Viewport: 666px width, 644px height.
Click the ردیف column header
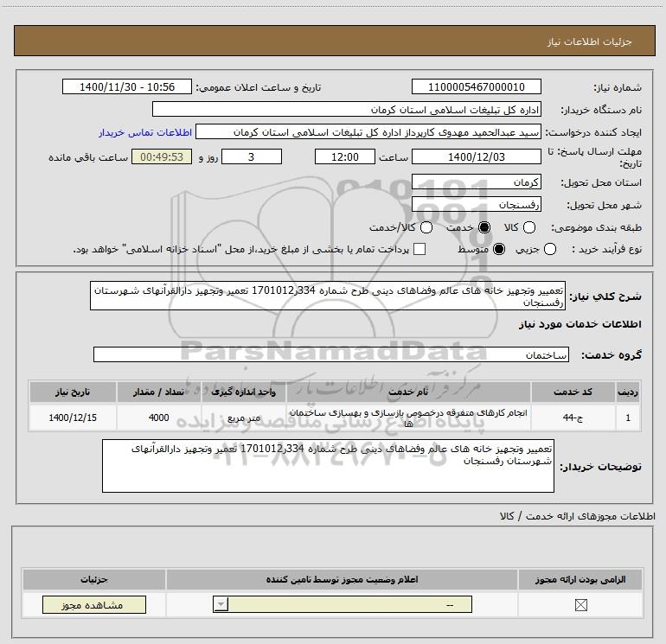628,392
